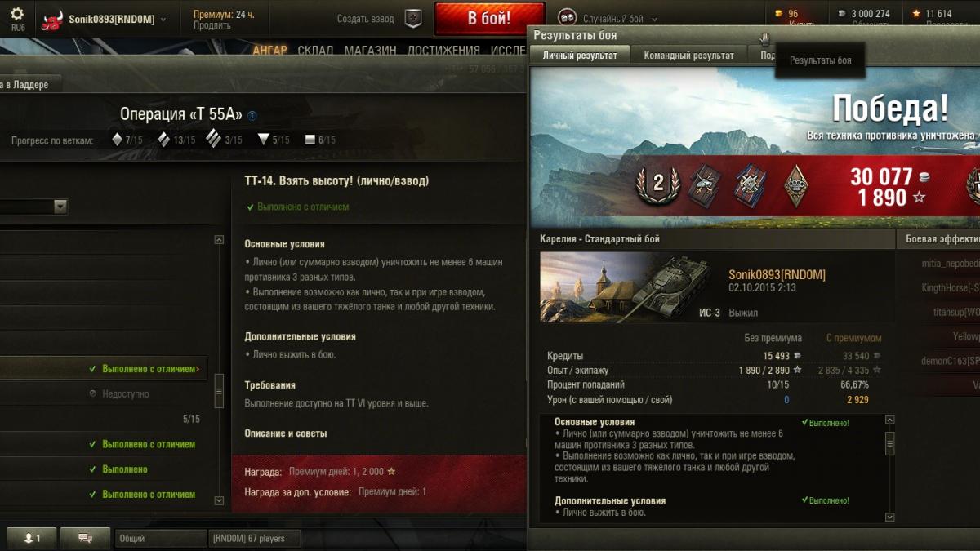The width and height of the screenshot is (980, 551).
Task: Open the Случайный бой battle type dropdown
Action: pyautogui.click(x=654, y=20)
